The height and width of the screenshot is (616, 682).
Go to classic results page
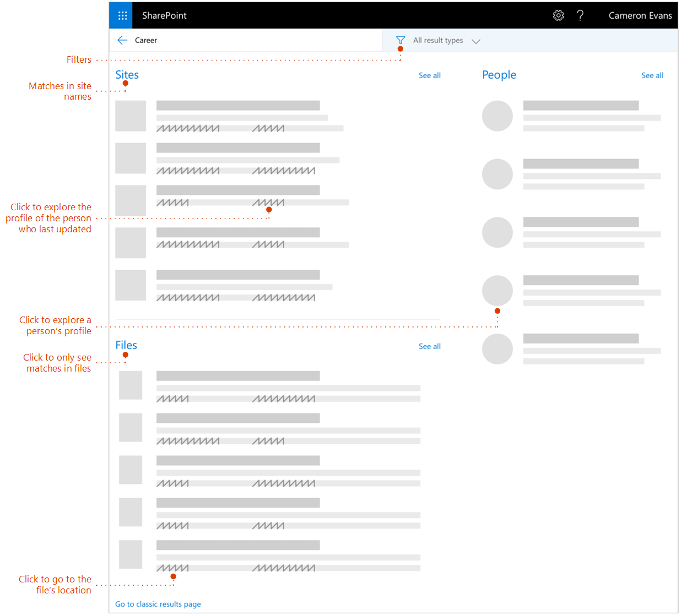[x=158, y=604]
